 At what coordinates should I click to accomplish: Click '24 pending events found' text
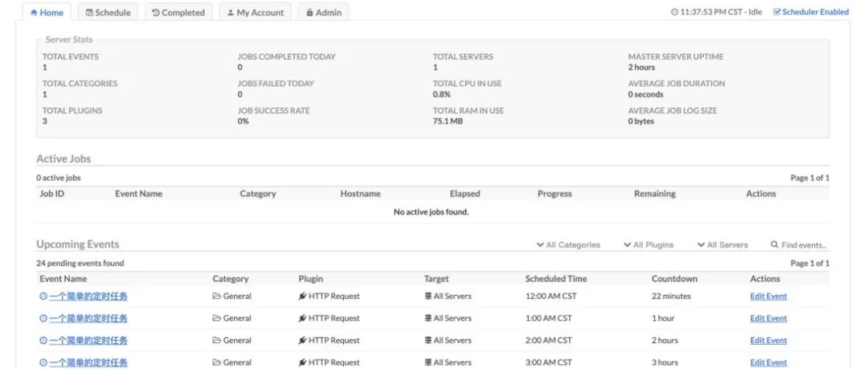(x=80, y=263)
